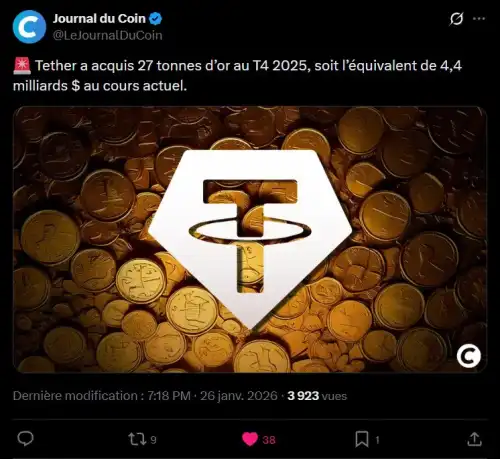Image resolution: width=500 pixels, height=459 pixels.
Task: Click the blue verified badge
Action: coord(155,19)
